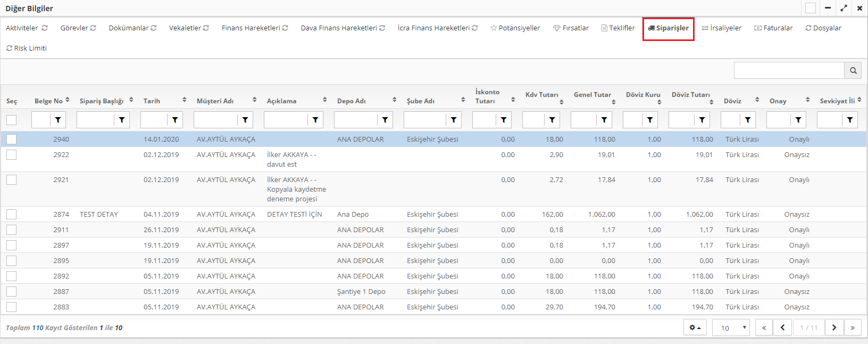Go to the next page arrow
Image resolution: width=868 pixels, height=344 pixels.
coord(834,327)
